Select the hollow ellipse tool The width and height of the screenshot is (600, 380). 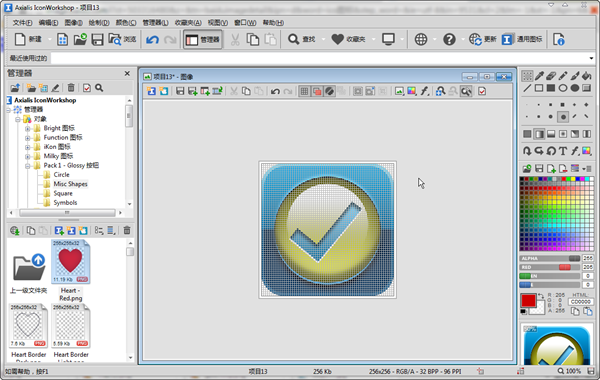coord(563,88)
